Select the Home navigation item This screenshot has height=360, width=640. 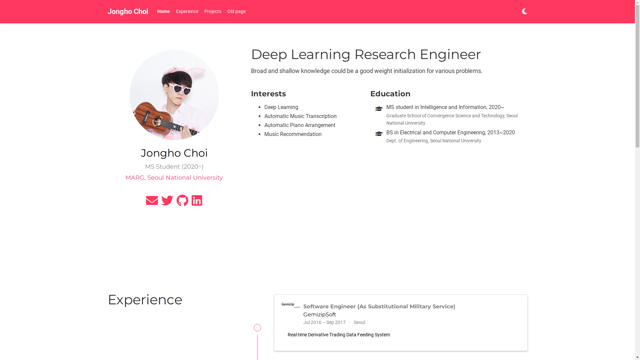pos(163,11)
